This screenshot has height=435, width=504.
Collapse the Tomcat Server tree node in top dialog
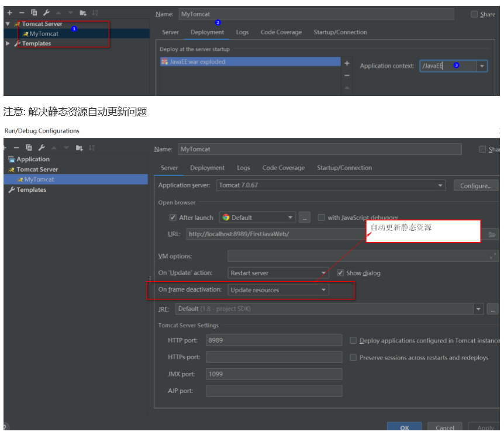[8, 24]
